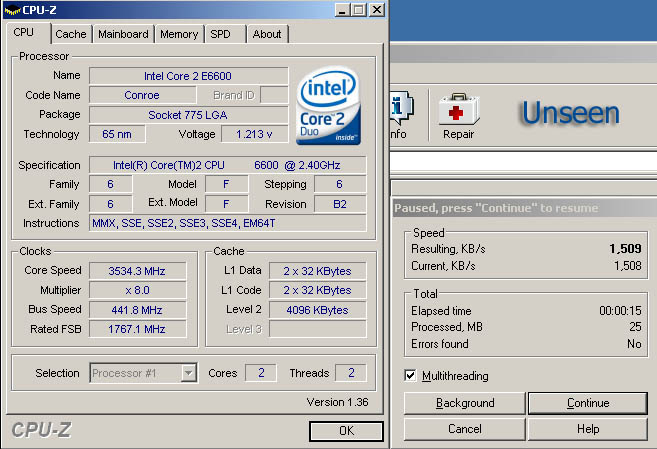This screenshot has width=657, height=449.
Task: Click the Bus Speed value 441.8 MHz
Action: (x=137, y=310)
